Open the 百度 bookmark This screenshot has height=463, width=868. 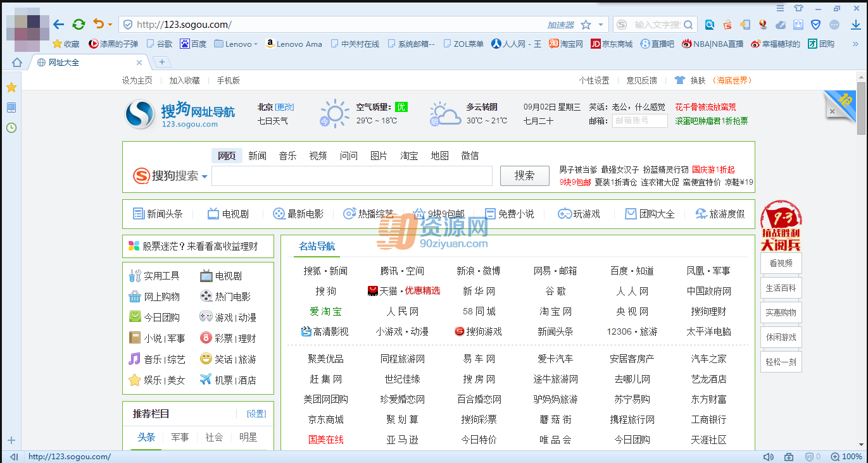(x=193, y=44)
